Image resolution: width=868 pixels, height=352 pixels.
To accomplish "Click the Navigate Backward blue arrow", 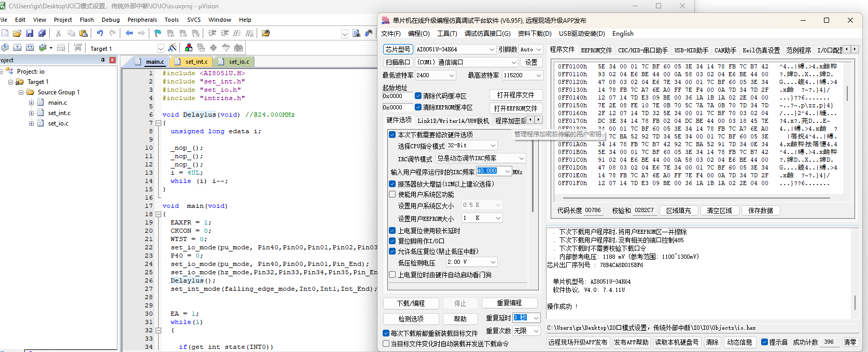I will pos(129,33).
